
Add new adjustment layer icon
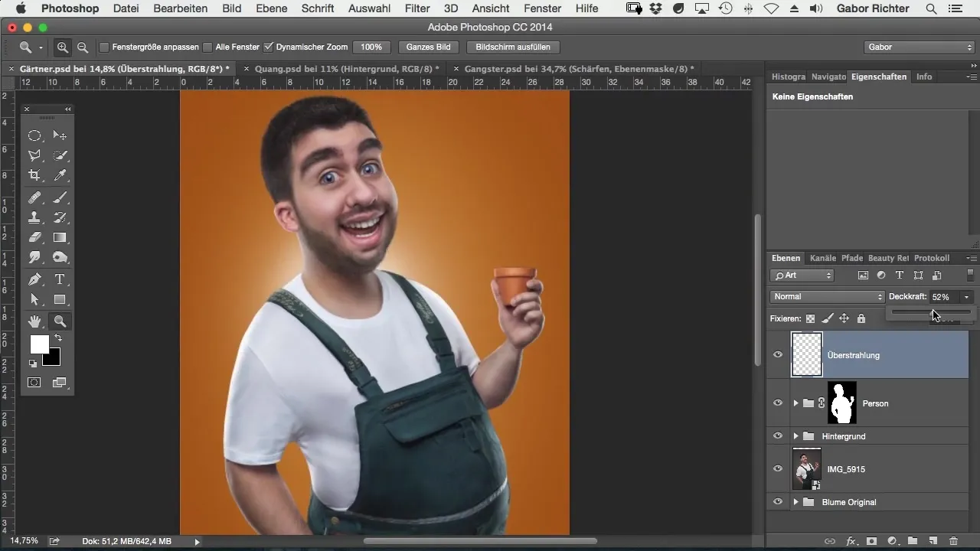892,541
